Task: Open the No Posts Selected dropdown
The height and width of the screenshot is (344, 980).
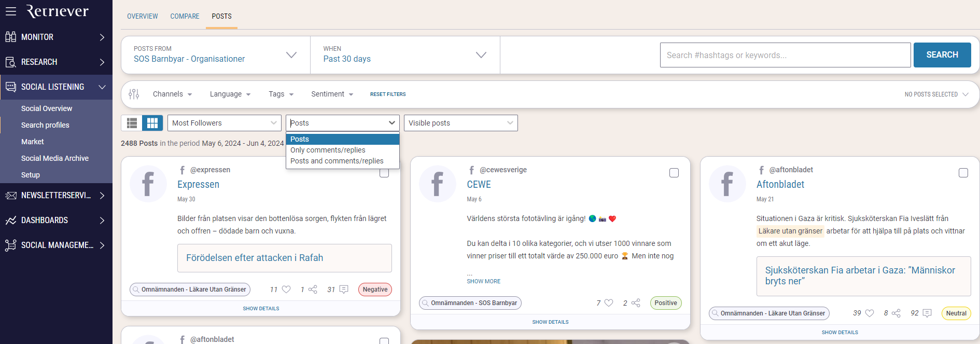Action: point(936,94)
